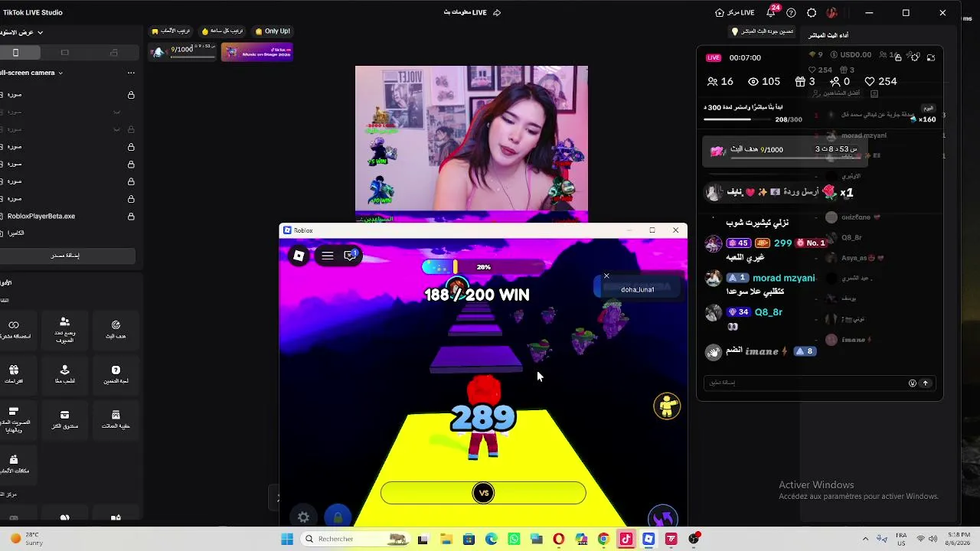Open the three-dots scene options menu
Image resolution: width=980 pixels, height=551 pixels.
[131, 73]
